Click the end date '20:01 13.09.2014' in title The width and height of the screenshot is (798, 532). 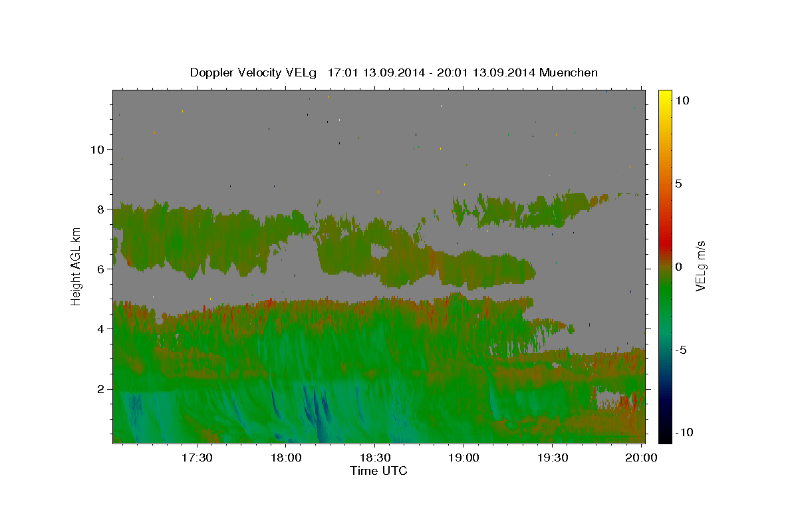pos(485,72)
